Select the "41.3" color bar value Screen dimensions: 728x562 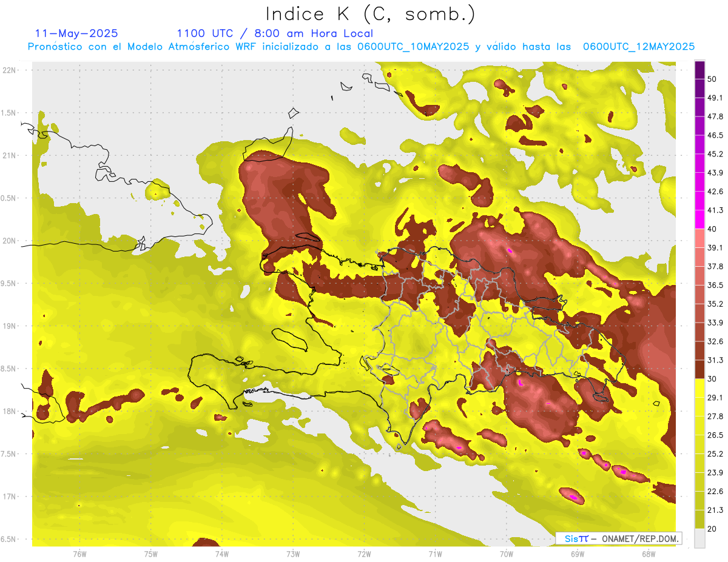[715, 210]
